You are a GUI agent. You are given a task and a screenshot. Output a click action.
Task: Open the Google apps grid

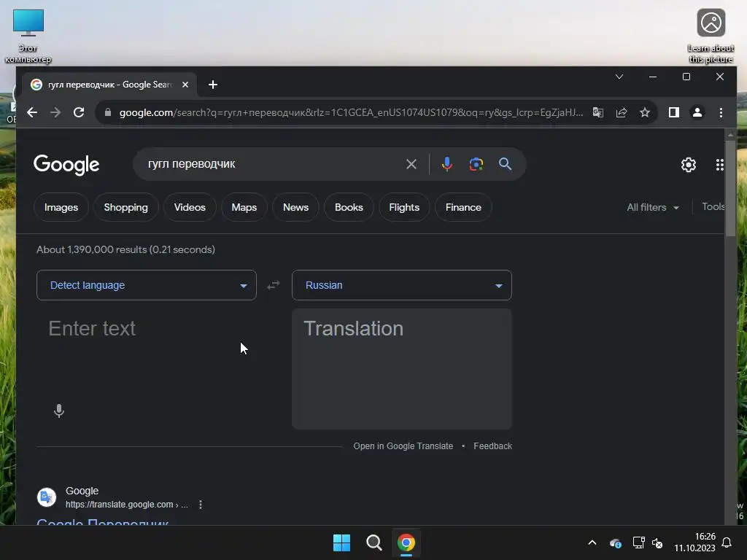tap(720, 165)
